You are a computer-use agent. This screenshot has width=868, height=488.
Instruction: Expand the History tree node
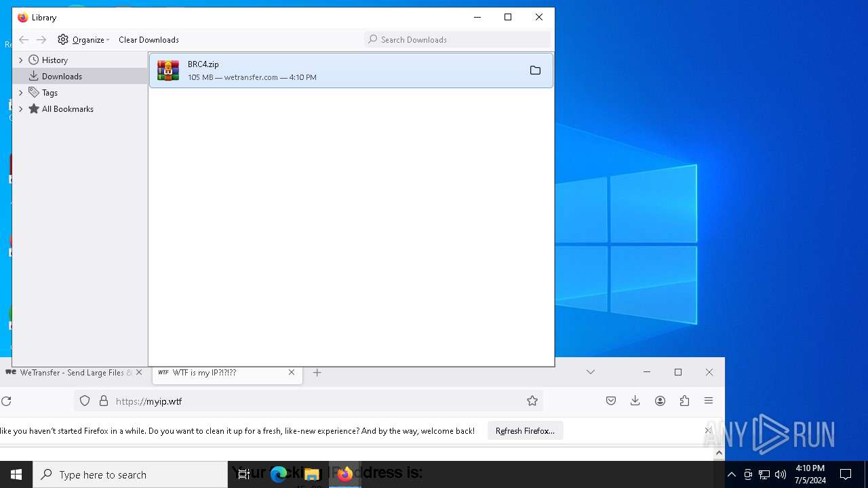(x=20, y=60)
